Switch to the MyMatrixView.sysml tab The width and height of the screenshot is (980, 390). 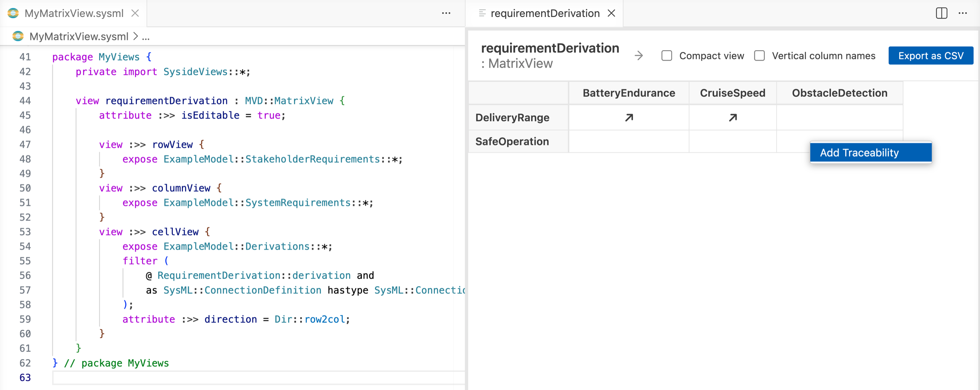coord(74,13)
